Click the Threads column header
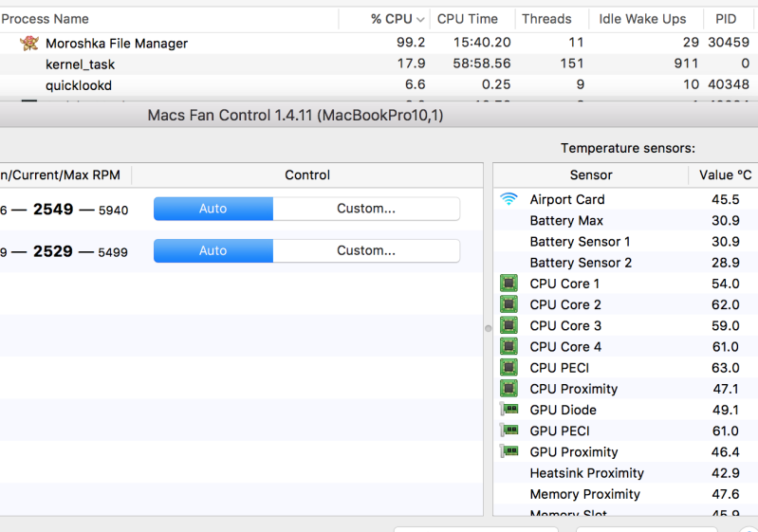This screenshot has height=532, width=758. (546, 19)
